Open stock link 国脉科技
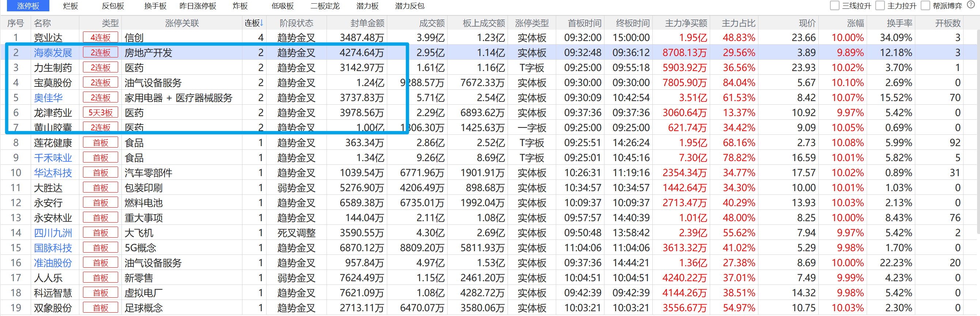Viewport: 980px width, 316px height. click(53, 248)
